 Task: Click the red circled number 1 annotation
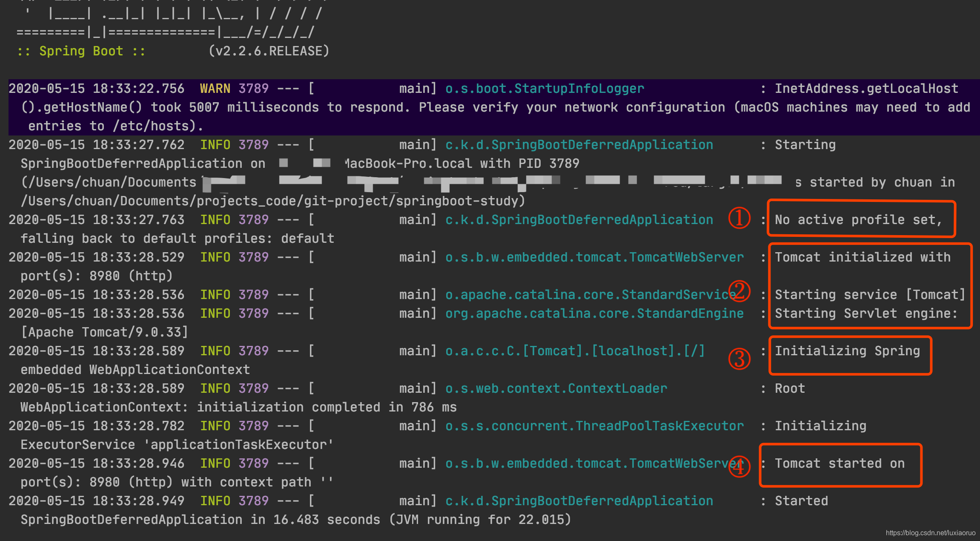(739, 218)
